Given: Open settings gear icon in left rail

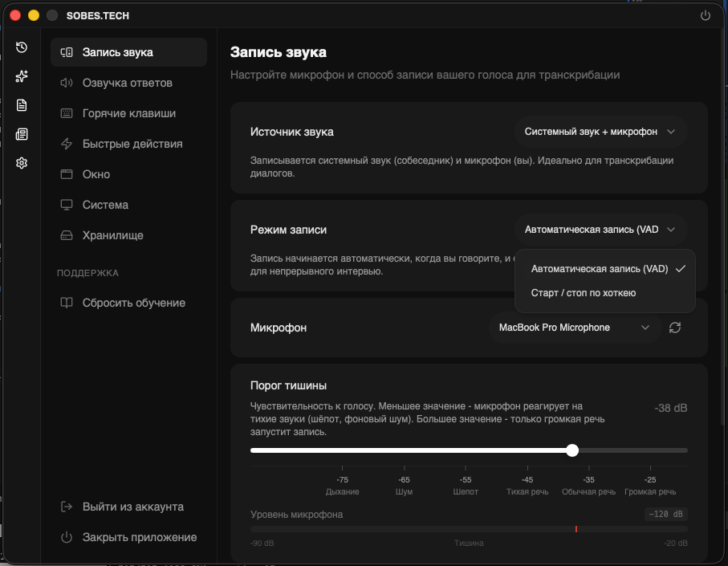Looking at the screenshot, I should tap(22, 163).
